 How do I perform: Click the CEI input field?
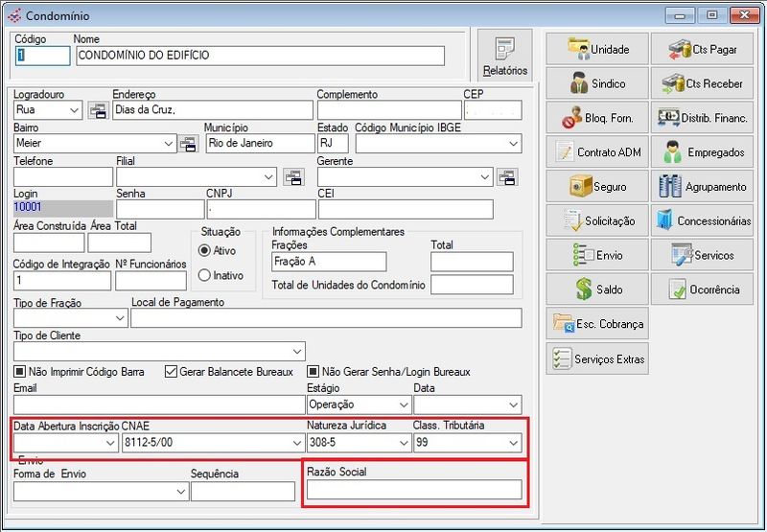pos(406,210)
